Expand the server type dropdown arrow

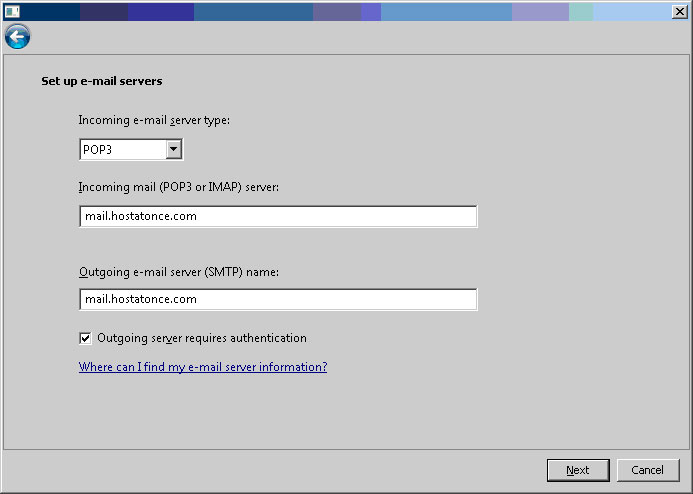click(x=173, y=149)
